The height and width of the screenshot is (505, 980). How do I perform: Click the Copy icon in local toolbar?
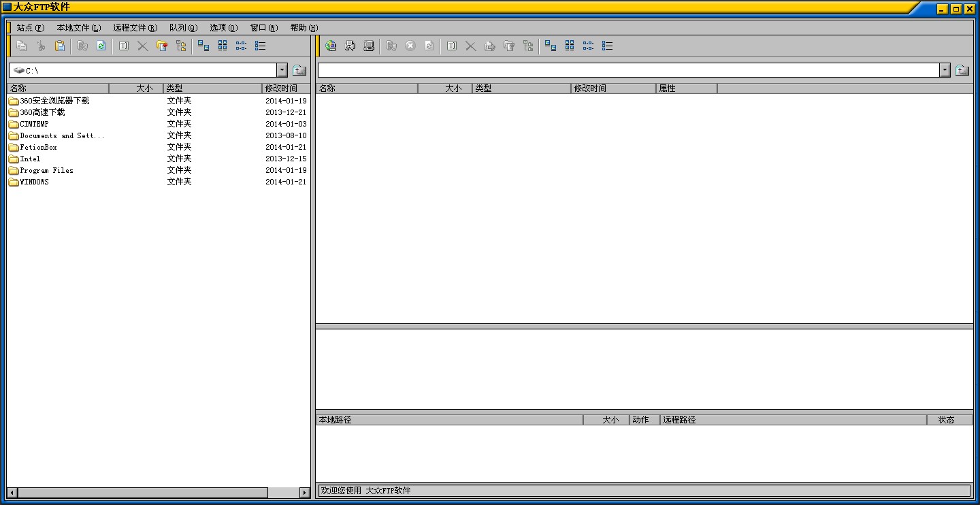[x=22, y=46]
